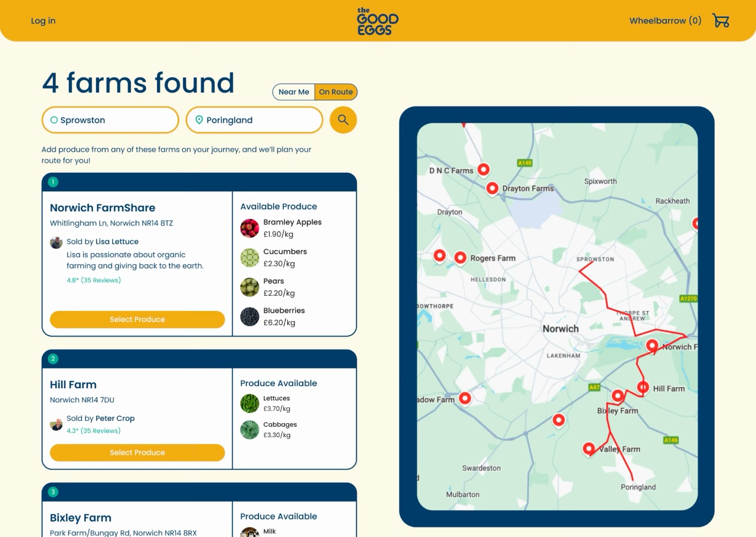Click the D N C Farms map pin
756x537 pixels.
tap(483, 169)
